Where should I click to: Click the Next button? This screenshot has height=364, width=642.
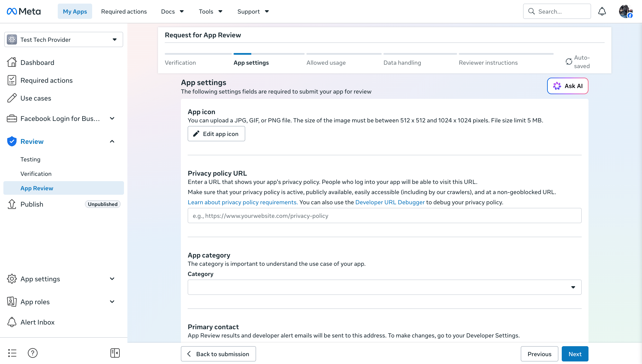(575, 354)
